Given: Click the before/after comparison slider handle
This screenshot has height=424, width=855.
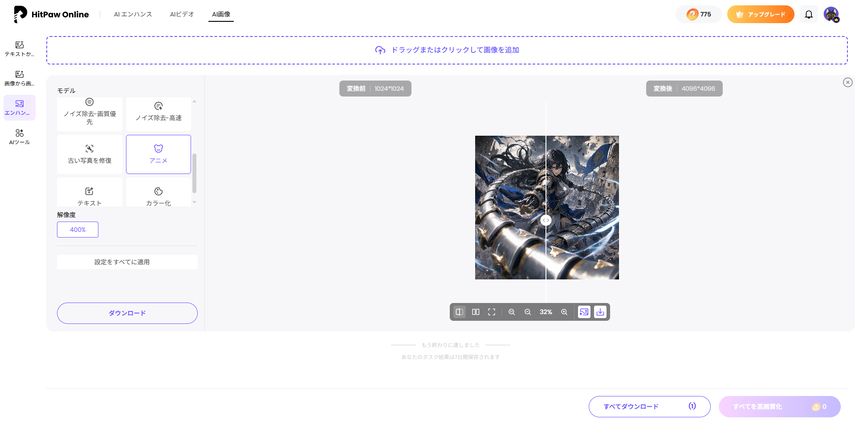Looking at the screenshot, I should tap(545, 220).
